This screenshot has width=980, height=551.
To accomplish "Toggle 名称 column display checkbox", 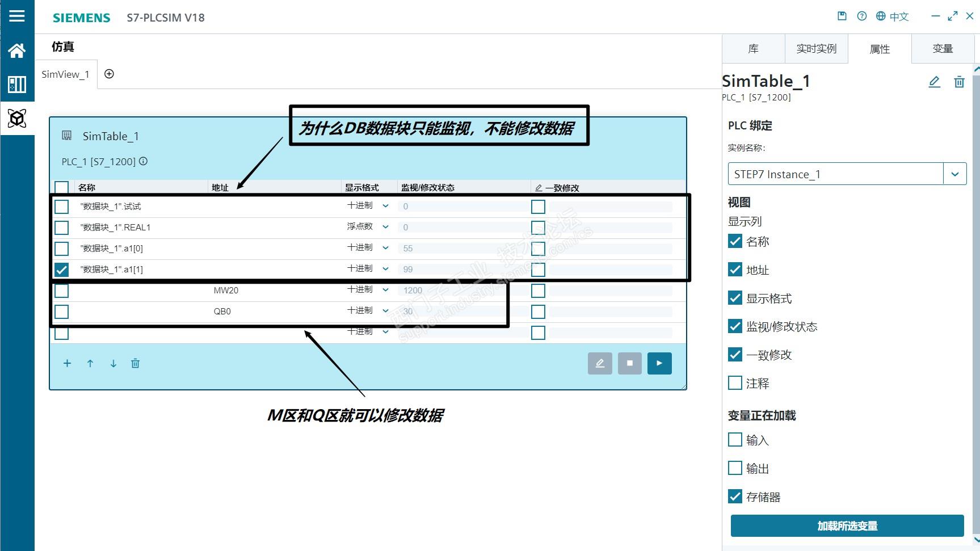I will click(735, 241).
